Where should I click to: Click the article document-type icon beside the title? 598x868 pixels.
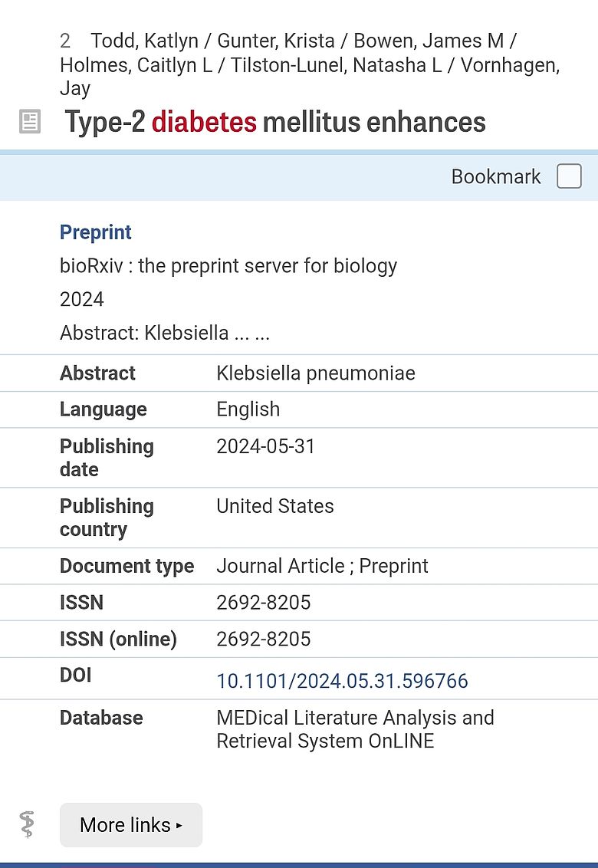click(30, 121)
